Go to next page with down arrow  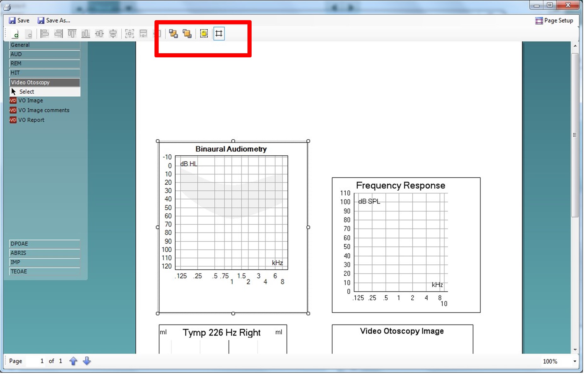[87, 361]
